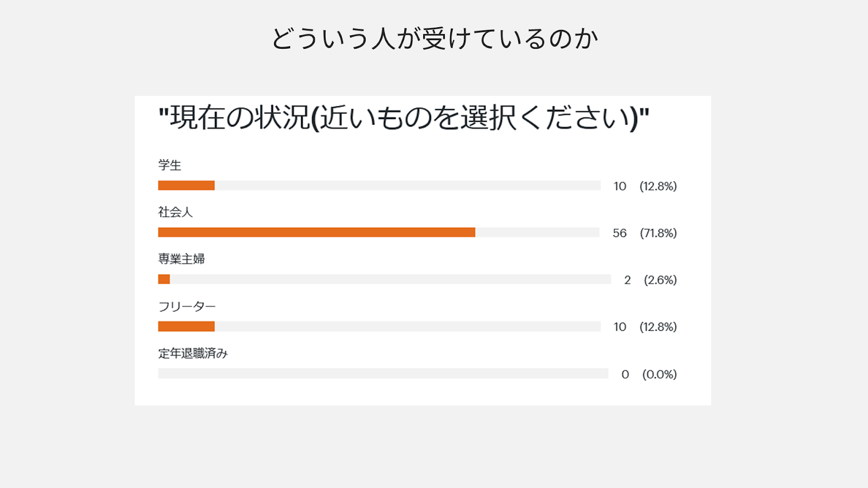Click the 専業主婦 row's count of 2
The image size is (868, 488).
tap(628, 280)
